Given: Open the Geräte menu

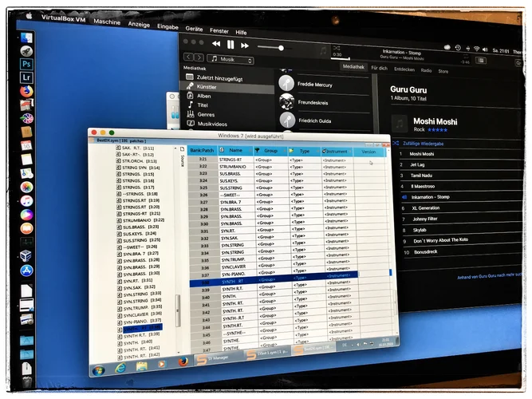Looking at the screenshot, I should [x=194, y=29].
